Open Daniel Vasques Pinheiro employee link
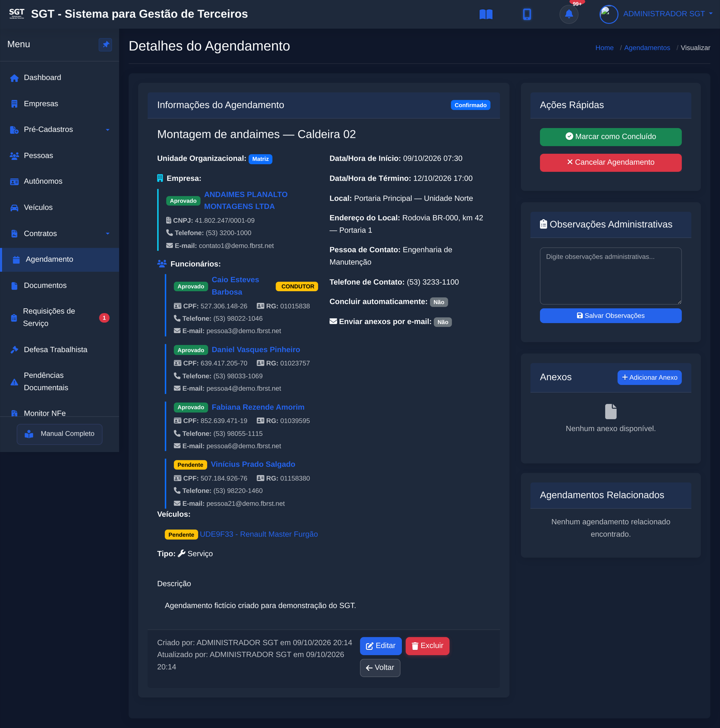The image size is (720, 728). tap(256, 350)
